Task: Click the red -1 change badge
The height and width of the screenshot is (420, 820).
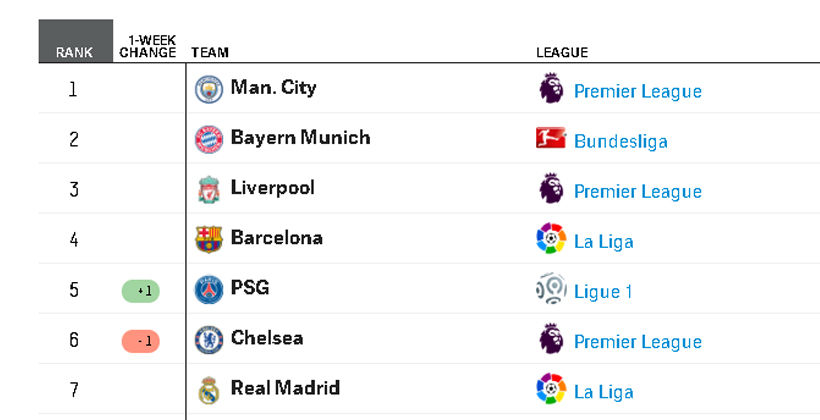Action: 140,342
